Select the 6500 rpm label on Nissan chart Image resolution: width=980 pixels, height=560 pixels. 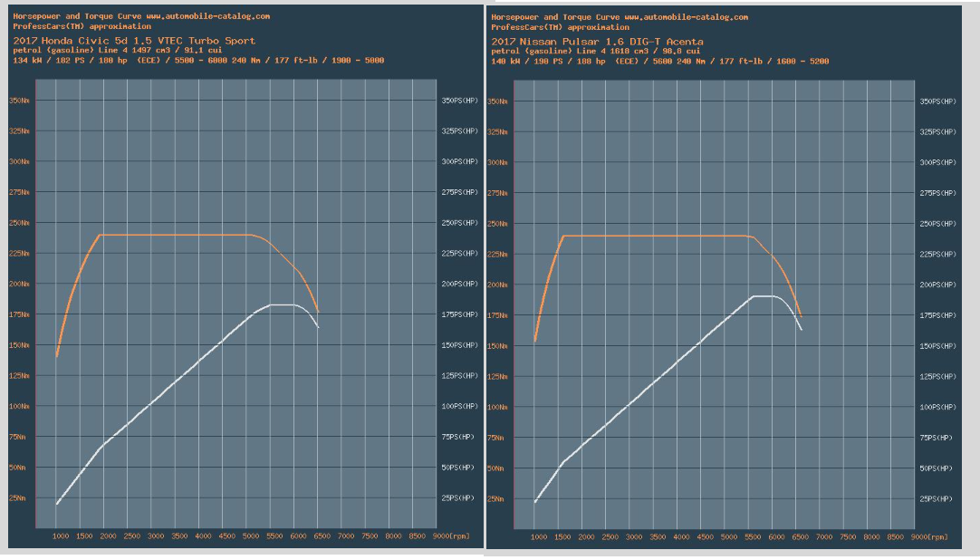[801, 537]
